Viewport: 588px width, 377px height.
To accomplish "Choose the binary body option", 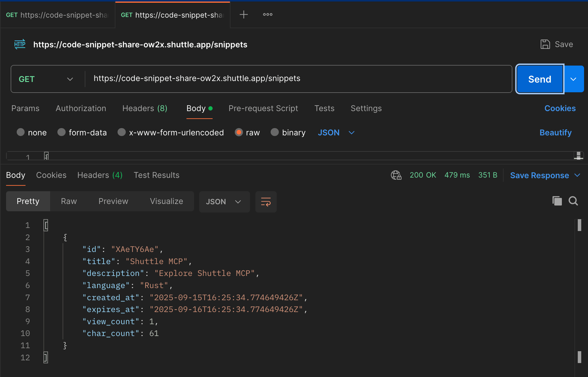I will pyautogui.click(x=275, y=132).
